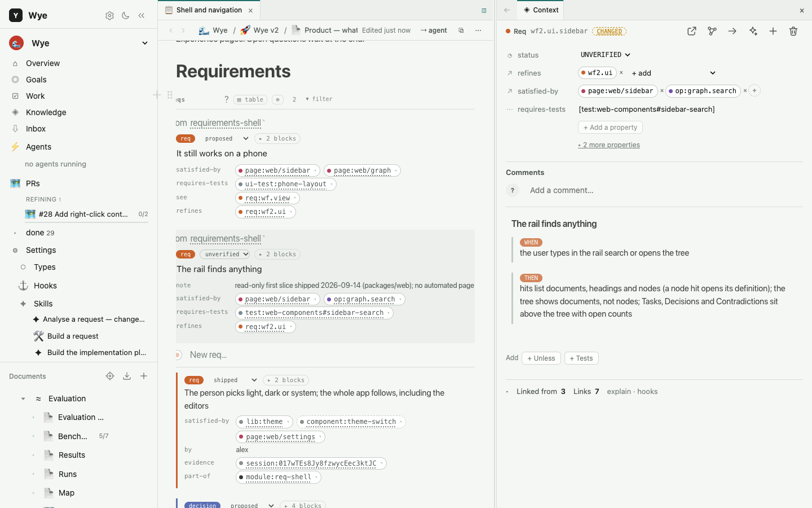
Task: Click the import documents download icon
Action: click(x=127, y=376)
